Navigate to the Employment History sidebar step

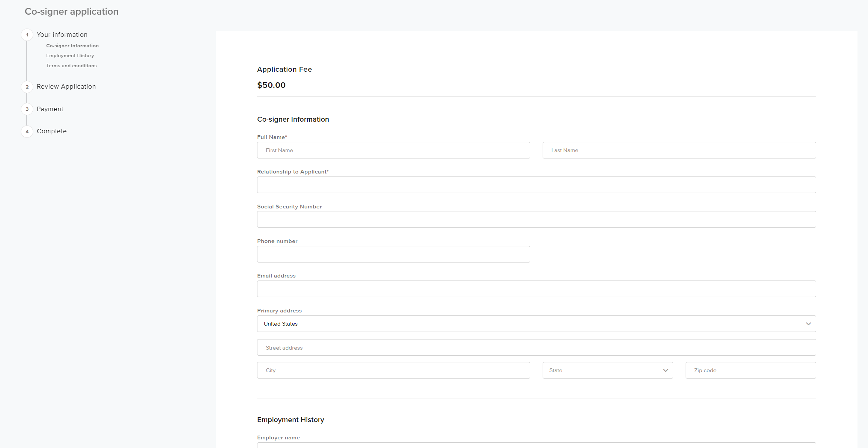point(70,55)
